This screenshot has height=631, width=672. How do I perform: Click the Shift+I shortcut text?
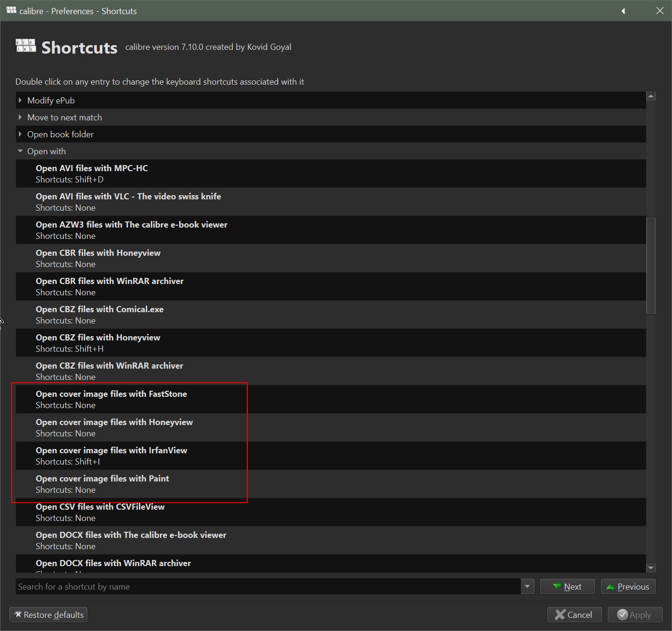(87, 462)
